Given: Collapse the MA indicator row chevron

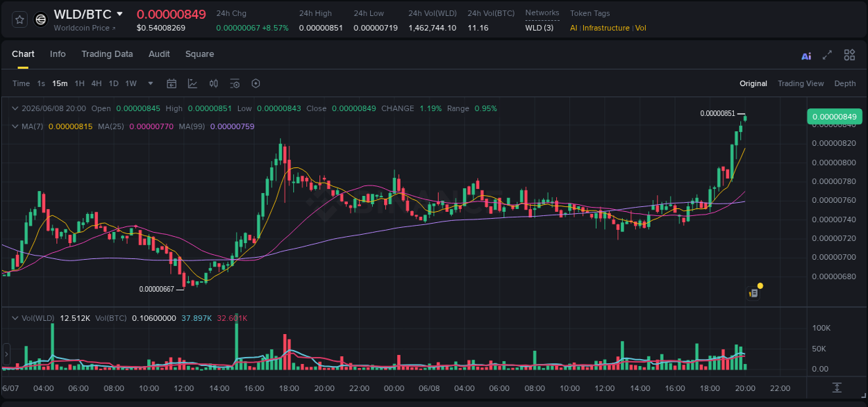Looking at the screenshot, I should pos(15,126).
